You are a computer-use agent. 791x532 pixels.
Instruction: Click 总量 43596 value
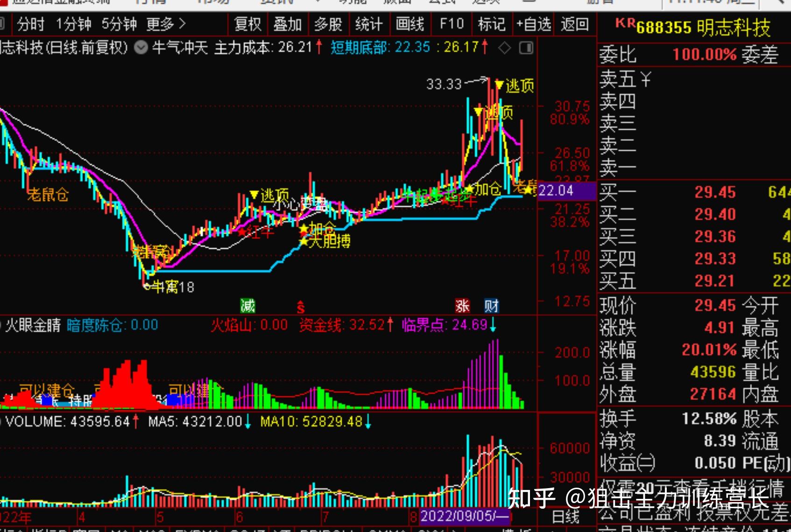(x=713, y=372)
